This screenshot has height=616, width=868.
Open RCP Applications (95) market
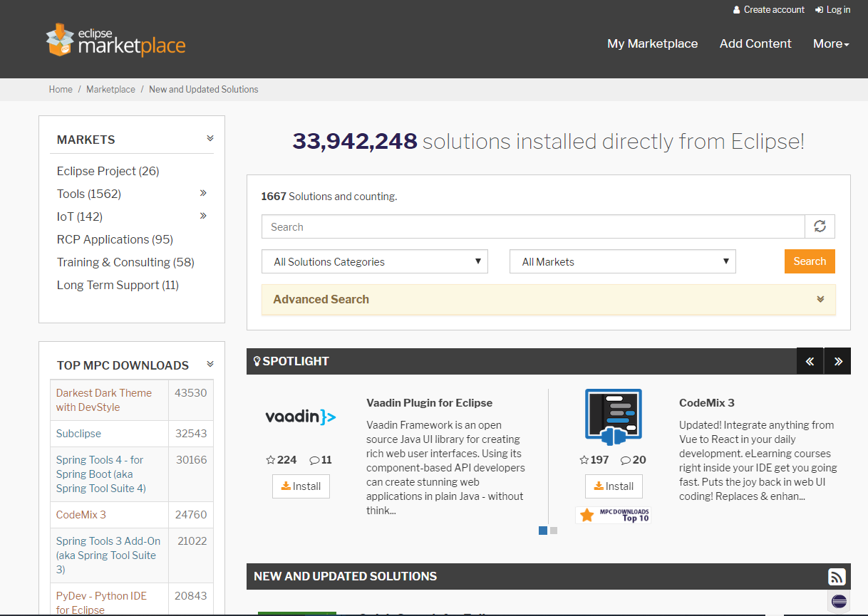(x=115, y=239)
